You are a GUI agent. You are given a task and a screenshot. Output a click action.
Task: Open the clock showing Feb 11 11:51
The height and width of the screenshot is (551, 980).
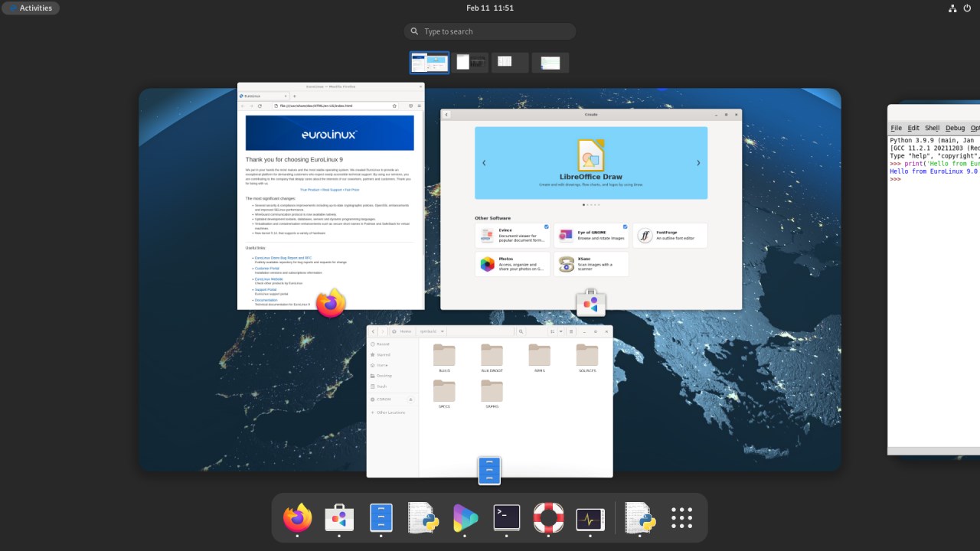coord(490,8)
